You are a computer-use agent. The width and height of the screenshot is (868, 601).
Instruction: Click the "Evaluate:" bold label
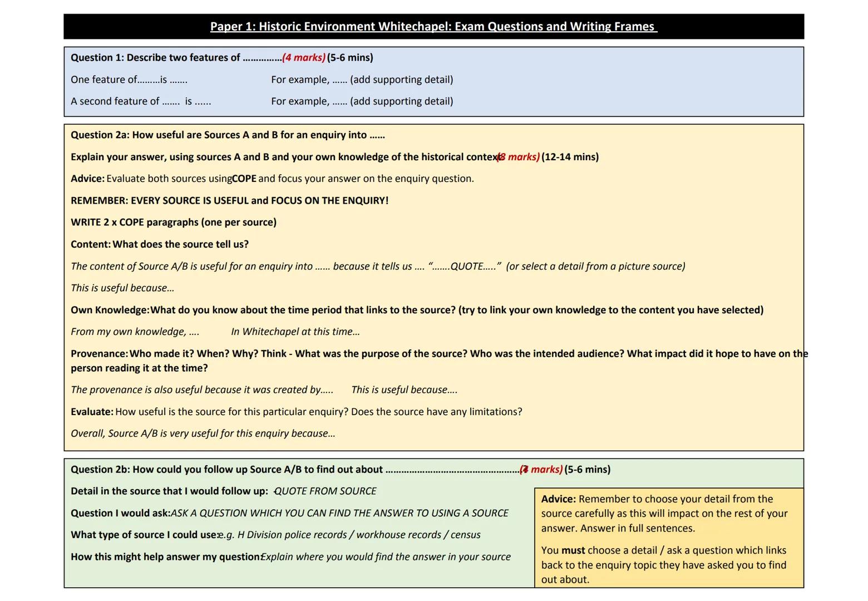click(x=92, y=412)
